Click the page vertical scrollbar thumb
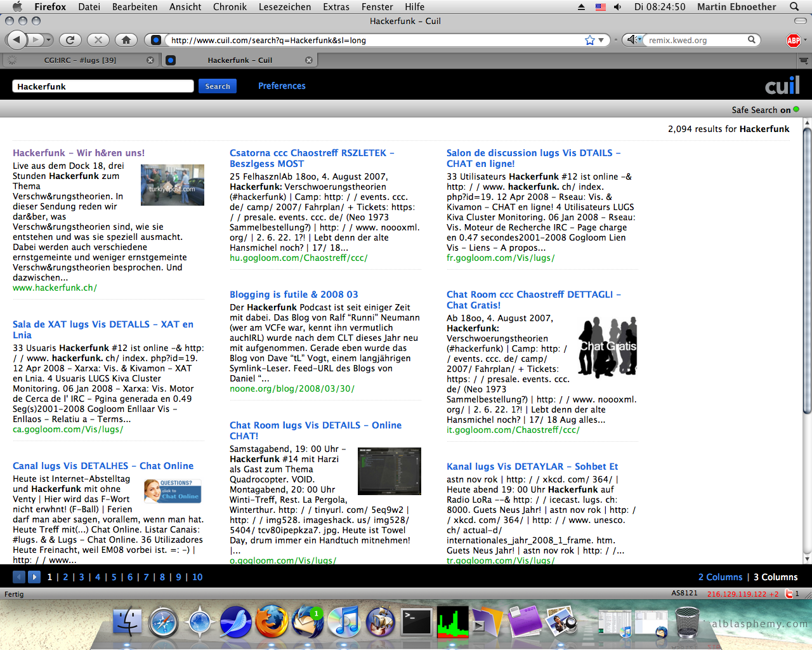Viewport: 812px width, 650px height. coord(807,270)
